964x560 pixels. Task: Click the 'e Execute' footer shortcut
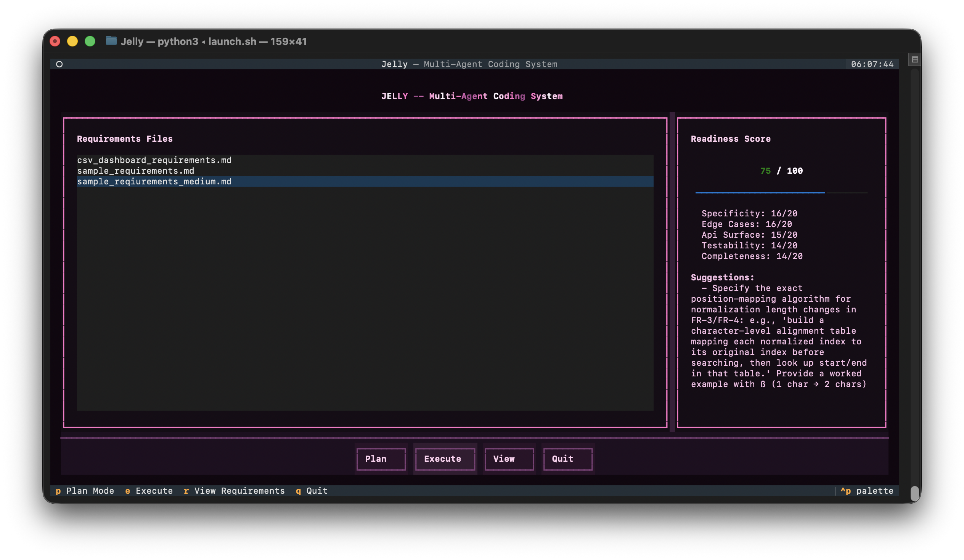(149, 491)
